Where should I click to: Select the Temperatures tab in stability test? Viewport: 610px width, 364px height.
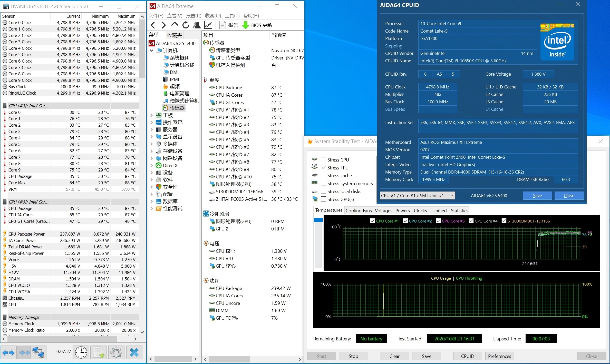pos(328,210)
